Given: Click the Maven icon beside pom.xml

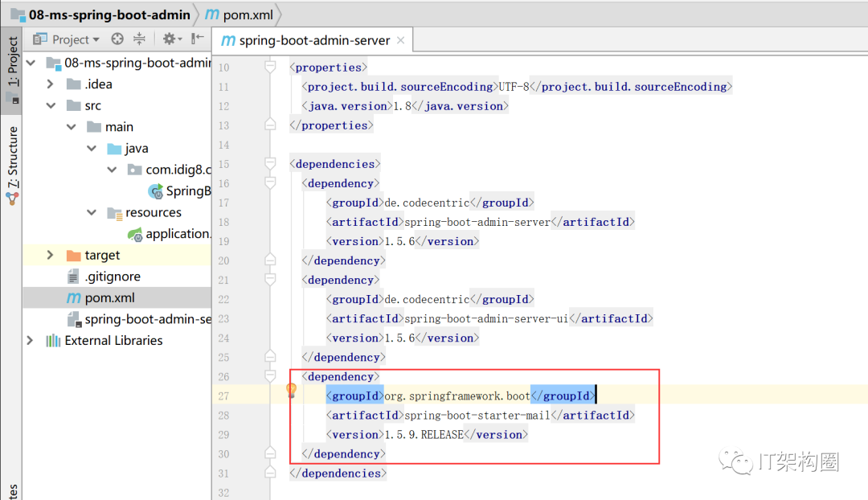Looking at the screenshot, I should [74, 298].
